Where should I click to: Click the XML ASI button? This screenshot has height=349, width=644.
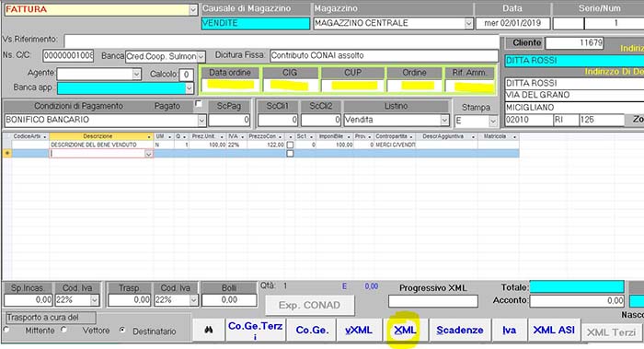point(554,330)
